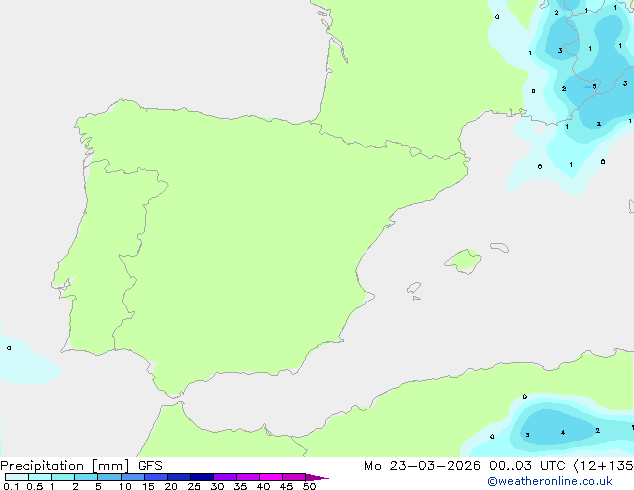
Task: Click the Ibiza island outline
Action: pyautogui.click(x=414, y=288)
